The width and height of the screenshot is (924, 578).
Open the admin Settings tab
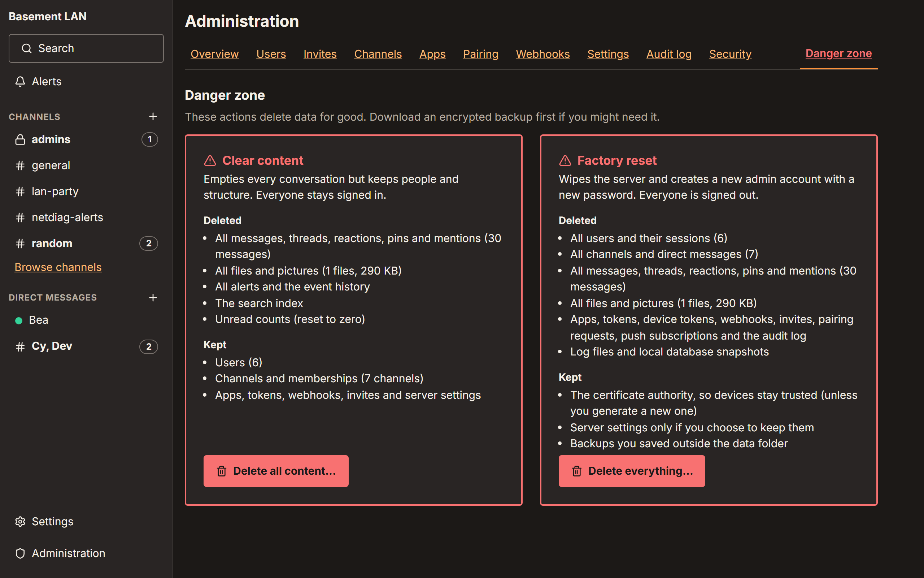[x=608, y=54]
